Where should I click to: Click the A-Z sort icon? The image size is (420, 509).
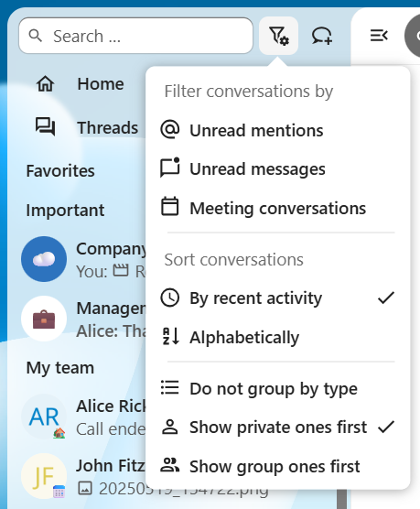(170, 336)
